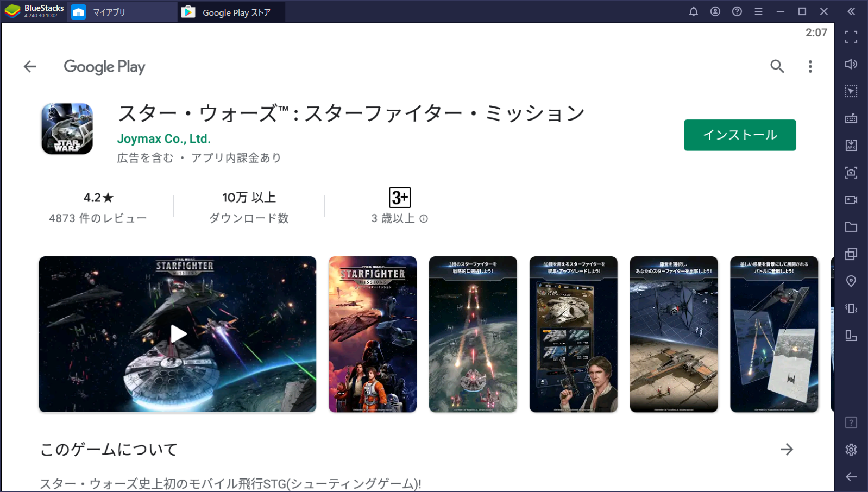The width and height of the screenshot is (868, 492).
Task: Open the 4.2 star rating reviews
Action: click(x=98, y=198)
